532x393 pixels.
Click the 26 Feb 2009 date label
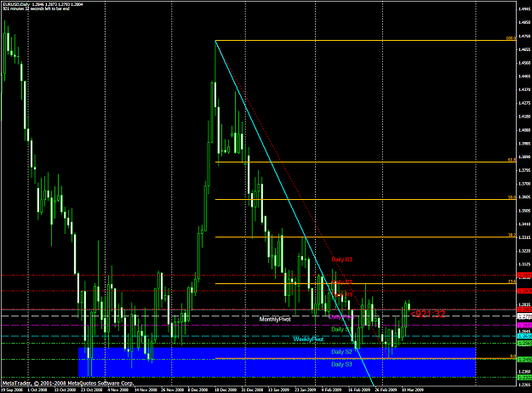tap(384, 390)
